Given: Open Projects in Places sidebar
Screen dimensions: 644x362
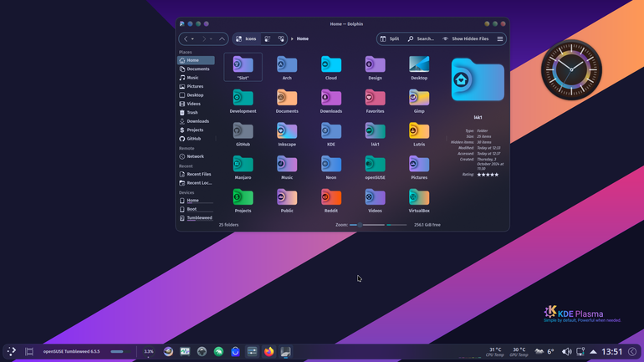Looking at the screenshot, I should point(196,130).
